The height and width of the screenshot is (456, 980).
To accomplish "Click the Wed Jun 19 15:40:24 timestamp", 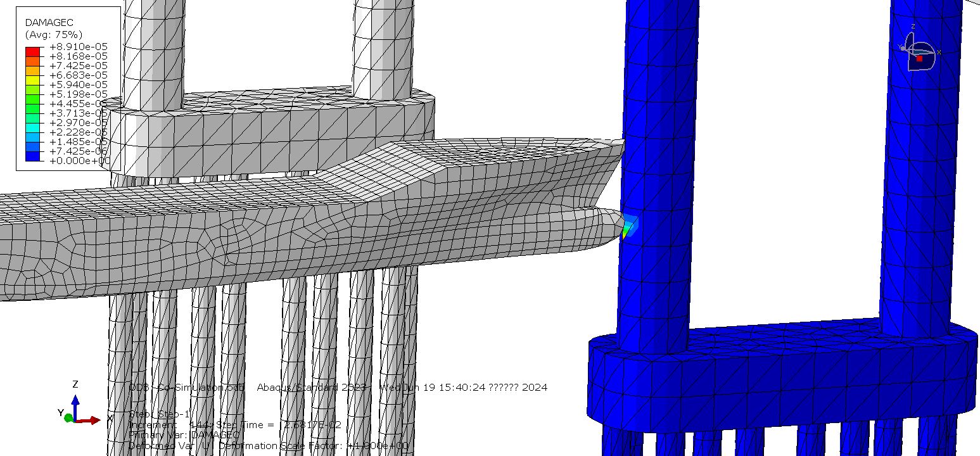I will 463,387.
